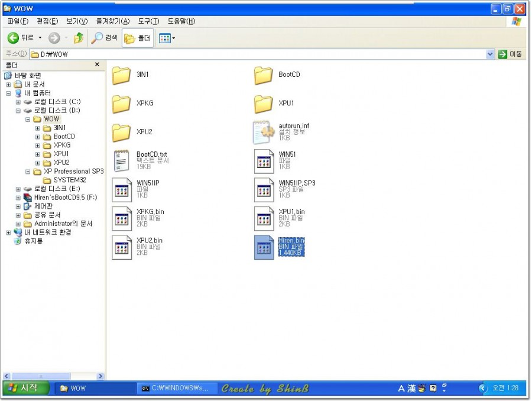Collapse the WOW folder tree node
Image resolution: width=532 pixels, height=401 pixels.
(x=28, y=119)
